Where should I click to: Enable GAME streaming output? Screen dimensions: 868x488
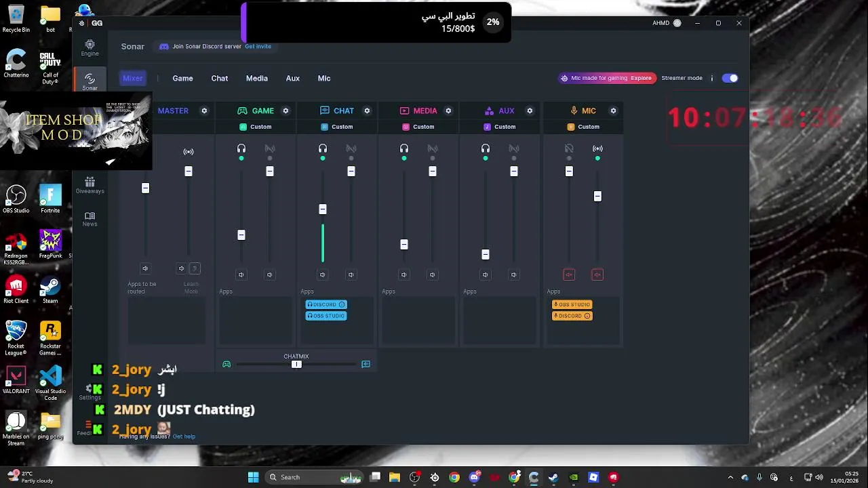[270, 148]
